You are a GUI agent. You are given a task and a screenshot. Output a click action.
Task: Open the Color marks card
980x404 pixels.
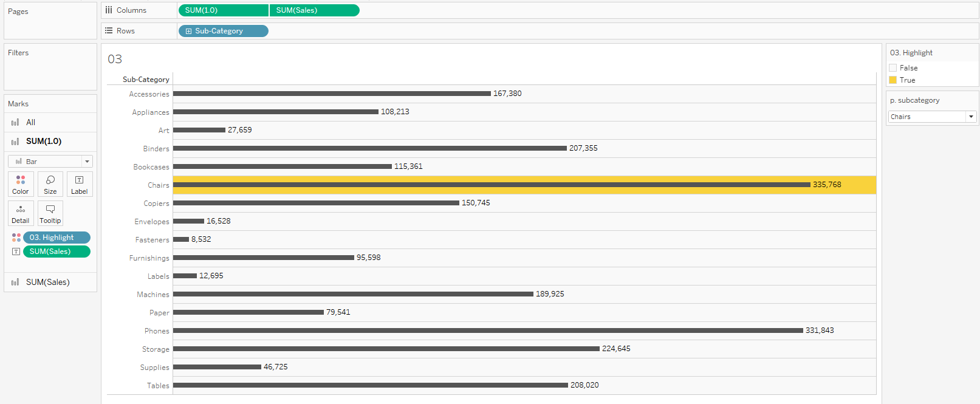coord(21,183)
